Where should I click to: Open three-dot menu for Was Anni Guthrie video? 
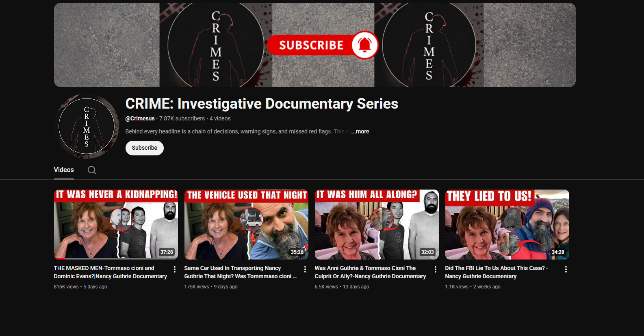436,269
